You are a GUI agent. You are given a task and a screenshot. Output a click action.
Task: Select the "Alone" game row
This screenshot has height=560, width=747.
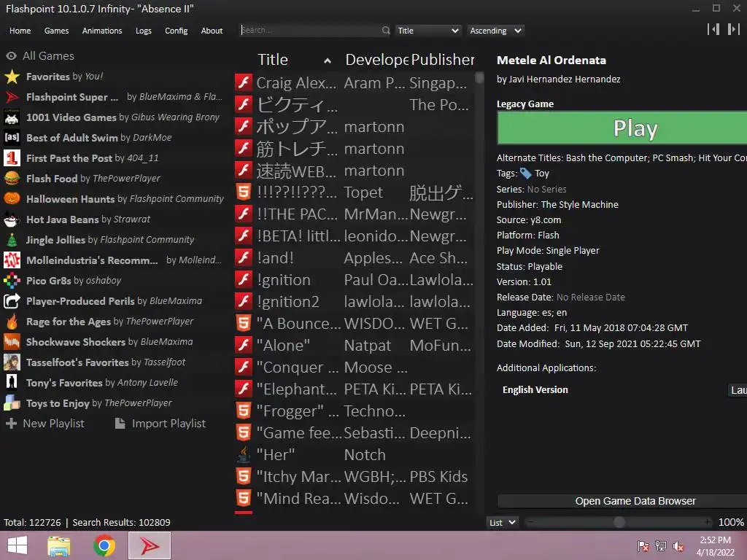[355, 345]
